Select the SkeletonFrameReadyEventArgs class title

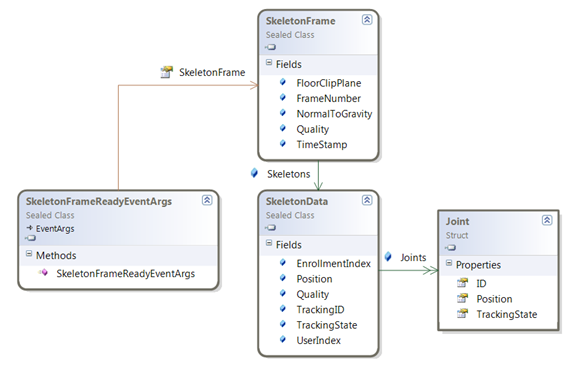click(99, 201)
